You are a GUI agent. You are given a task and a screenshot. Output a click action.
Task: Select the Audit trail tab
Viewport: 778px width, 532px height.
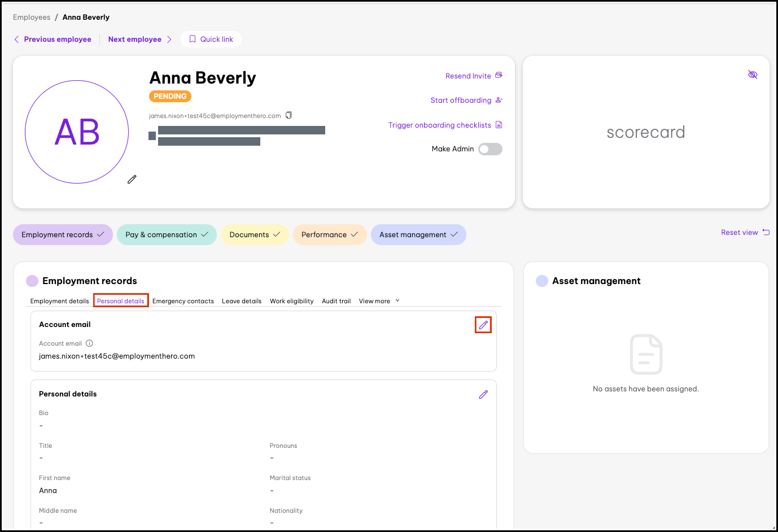tap(336, 301)
